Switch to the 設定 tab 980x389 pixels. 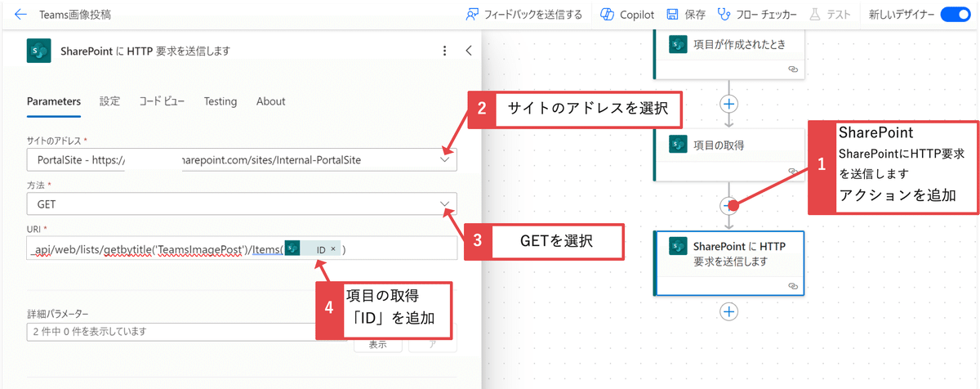click(x=110, y=101)
